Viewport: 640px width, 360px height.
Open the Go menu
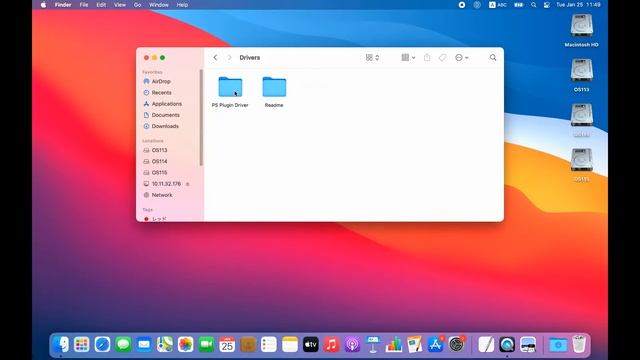138,5
